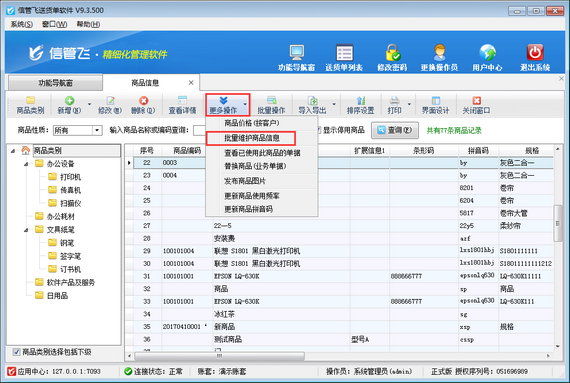Click the 更换操作员 user icon
This screenshot has width=570, height=383.
pyautogui.click(x=439, y=53)
